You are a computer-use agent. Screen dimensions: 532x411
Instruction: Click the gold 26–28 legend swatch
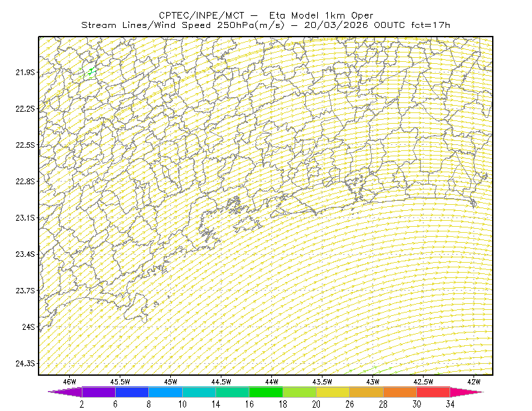366,392
